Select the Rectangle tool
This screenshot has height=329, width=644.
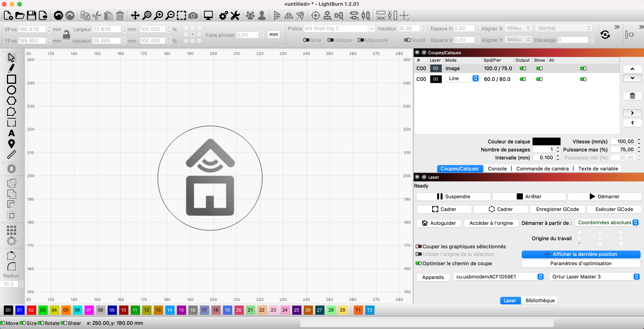click(x=11, y=79)
